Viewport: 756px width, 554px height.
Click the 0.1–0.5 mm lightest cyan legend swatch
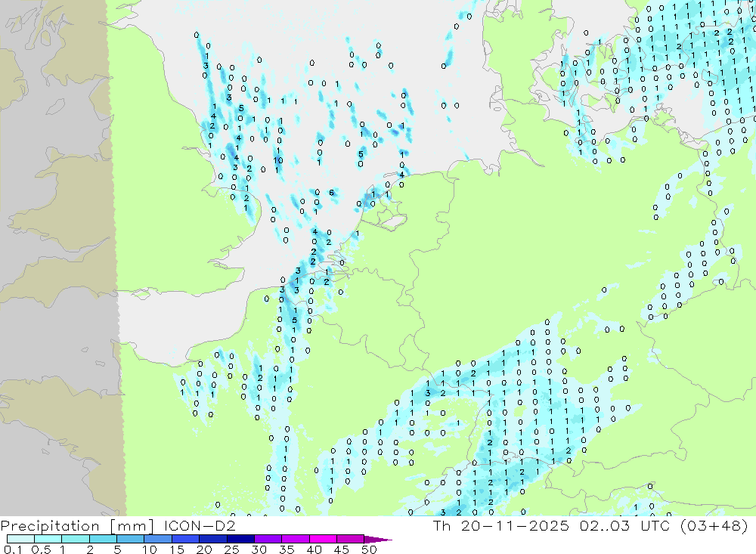(x=20, y=539)
